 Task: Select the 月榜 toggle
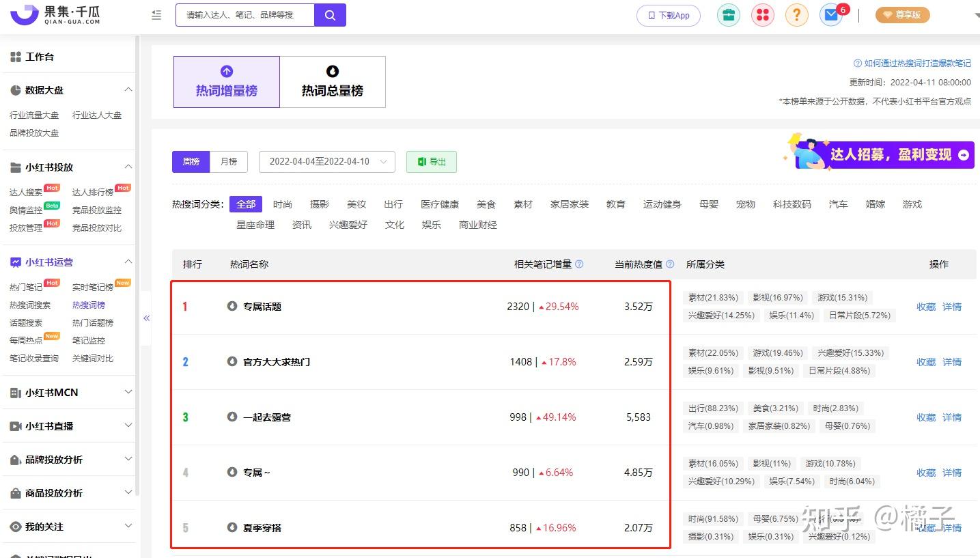pyautogui.click(x=229, y=162)
